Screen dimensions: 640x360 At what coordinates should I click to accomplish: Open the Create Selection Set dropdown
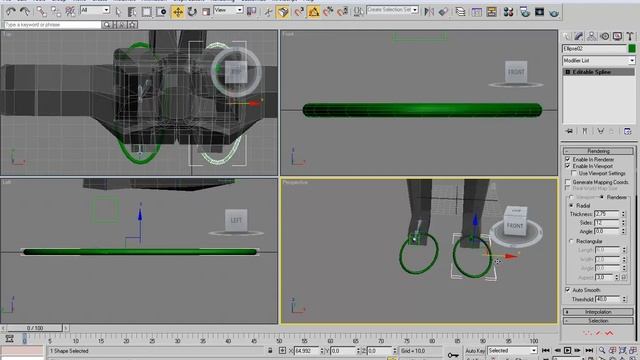392,9
